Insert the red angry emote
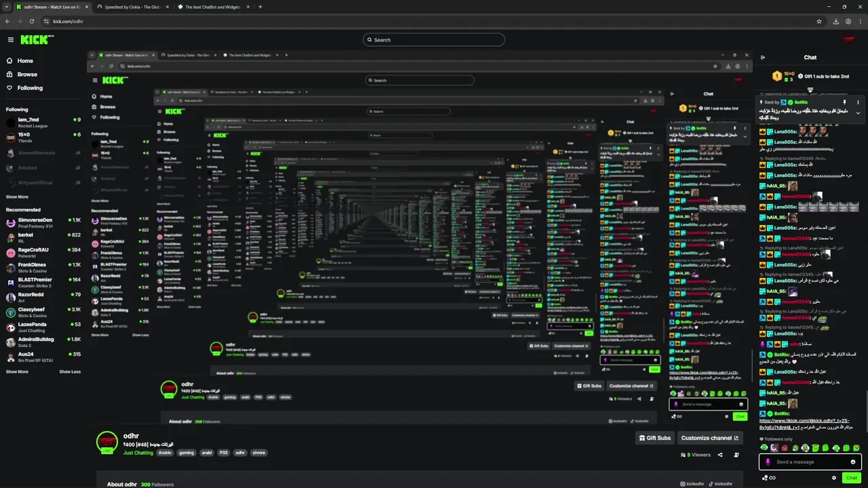 [x=785, y=448]
